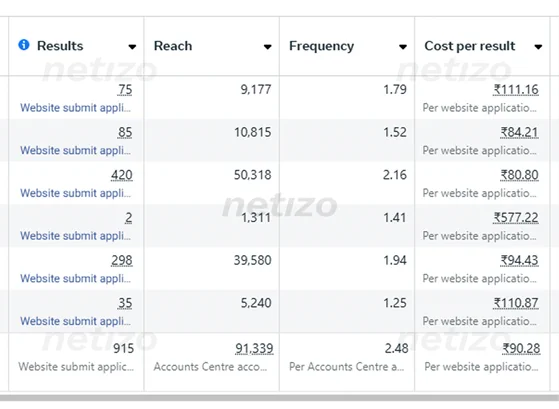Open the 35 results value
559x409 pixels.
[125, 303]
